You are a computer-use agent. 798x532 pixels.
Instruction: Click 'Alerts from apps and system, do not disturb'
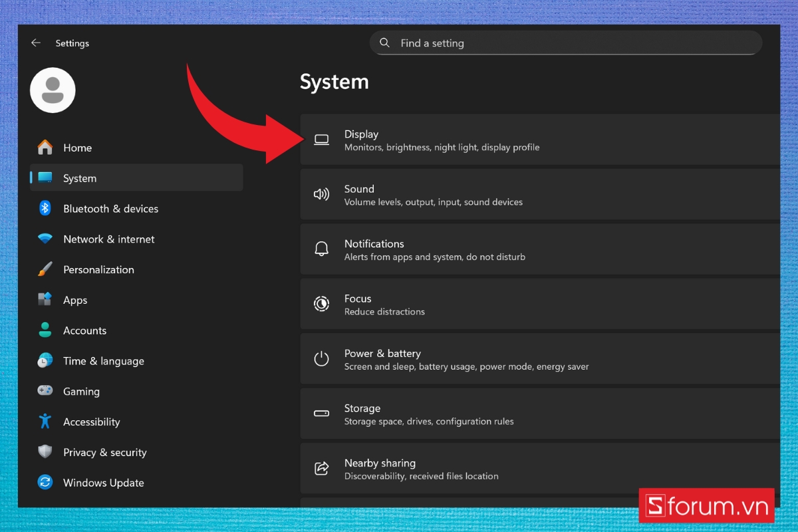(435, 257)
